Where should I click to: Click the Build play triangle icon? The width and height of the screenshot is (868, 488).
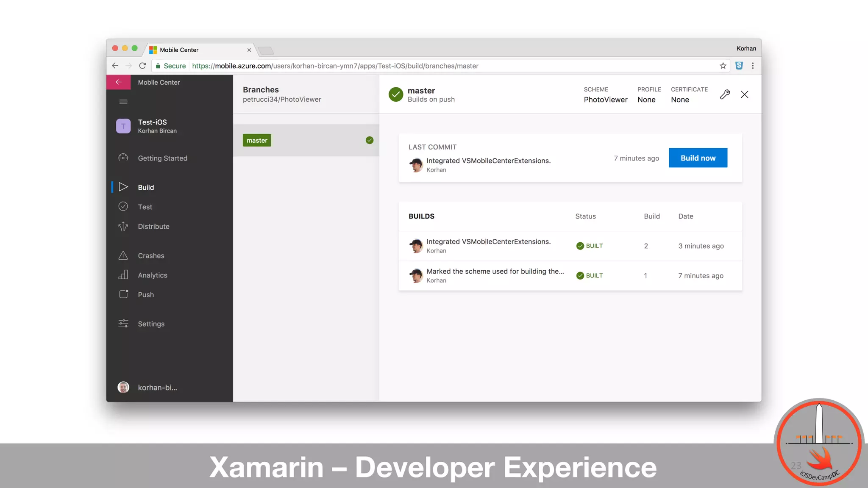123,187
